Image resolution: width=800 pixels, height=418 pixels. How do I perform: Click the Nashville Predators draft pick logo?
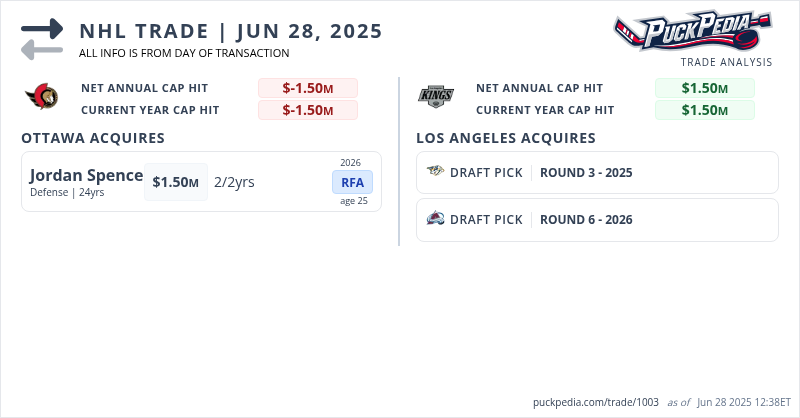click(436, 172)
